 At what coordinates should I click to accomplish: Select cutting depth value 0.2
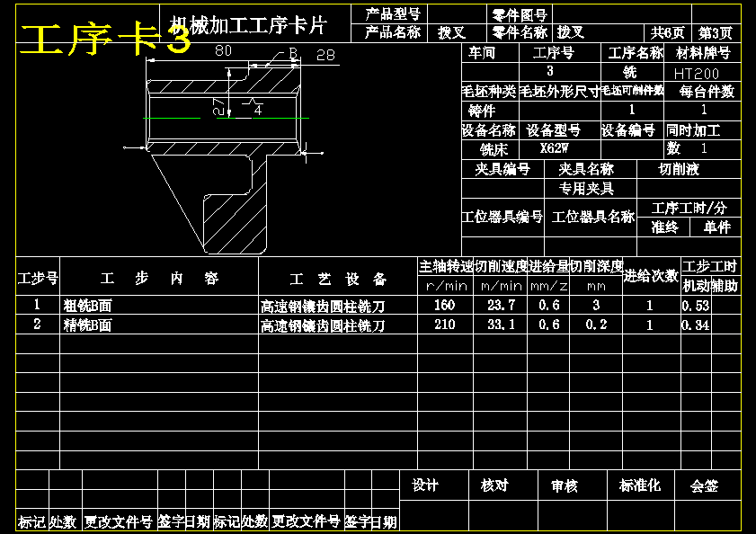click(596, 325)
